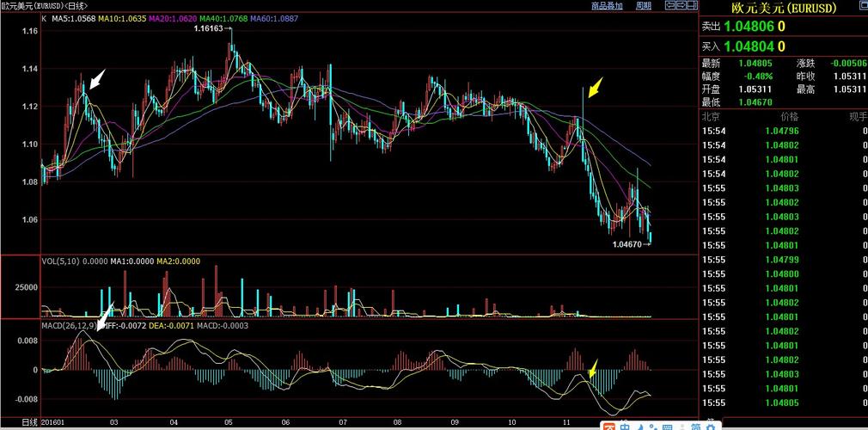
Task: Click the white arrow marker on price chart
Action: pyautogui.click(x=97, y=79)
